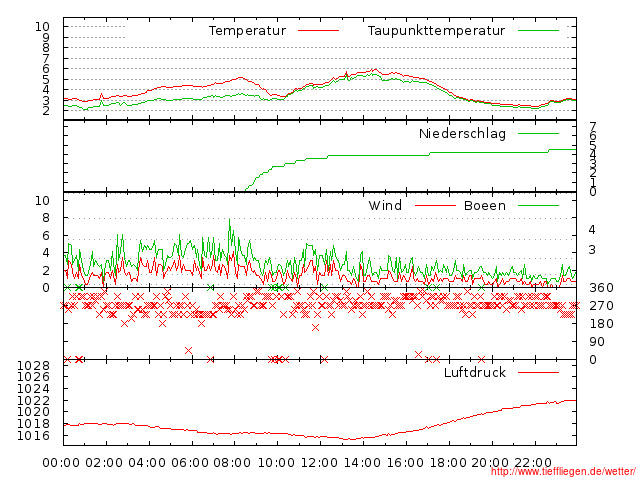Viewport: 640px width, 480px height.
Task: Click the 1028 pressure axis value
Action: (33, 365)
